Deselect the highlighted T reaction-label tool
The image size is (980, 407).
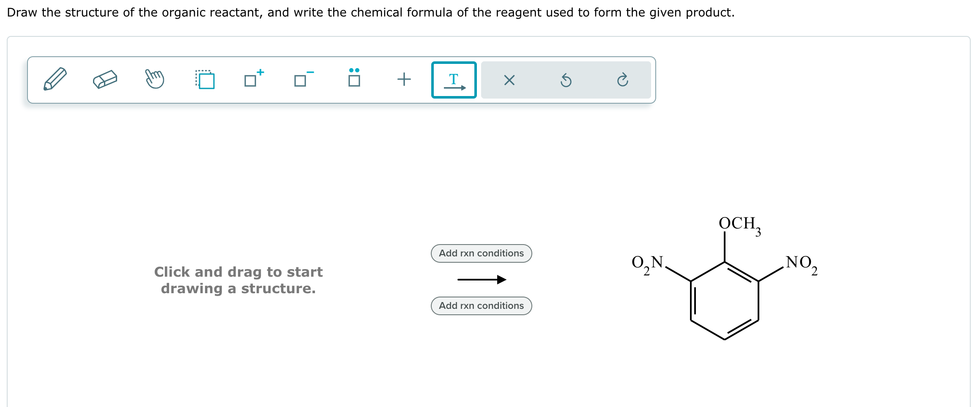(454, 80)
